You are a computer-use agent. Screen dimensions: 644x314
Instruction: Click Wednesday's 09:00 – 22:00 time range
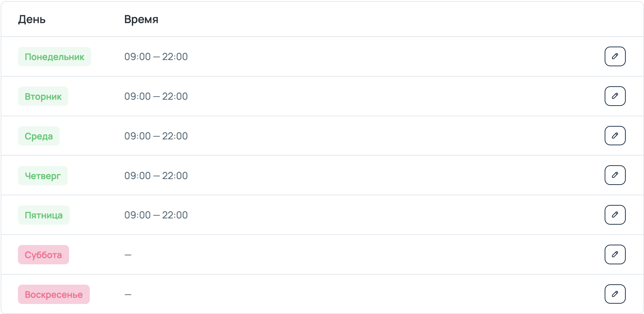(156, 136)
